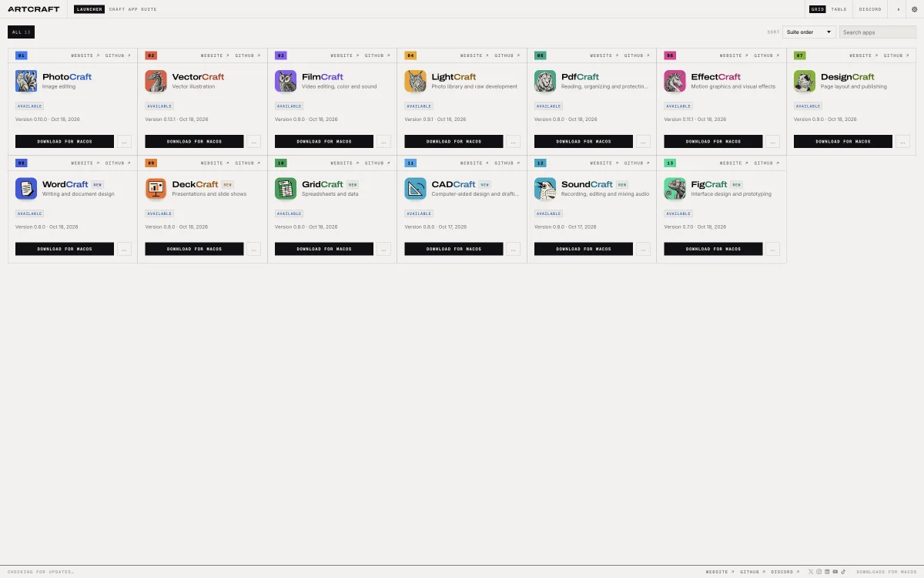Download SoundCraft for macOS
The width and height of the screenshot is (924, 578).
click(584, 249)
